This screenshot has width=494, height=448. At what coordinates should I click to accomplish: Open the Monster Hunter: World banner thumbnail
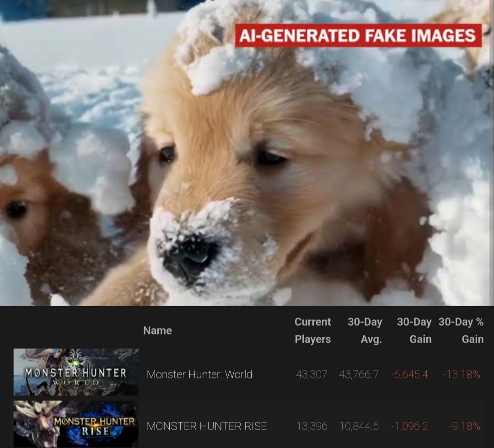(76, 372)
